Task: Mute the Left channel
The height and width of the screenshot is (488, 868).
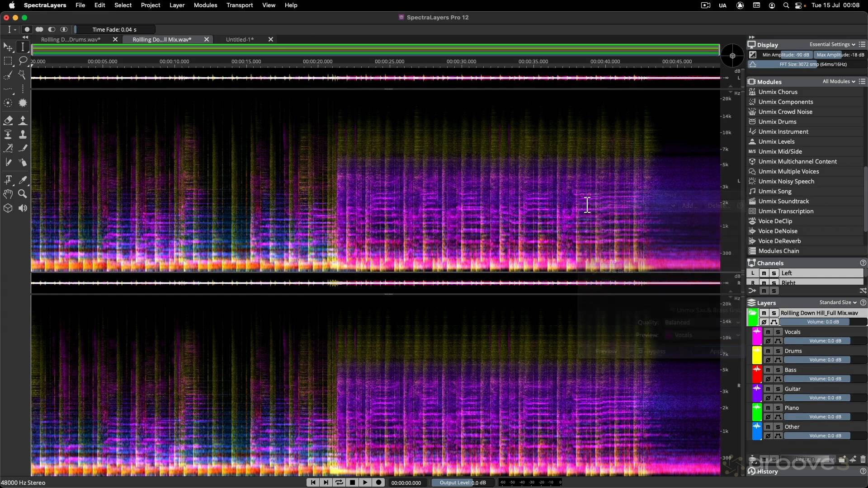Action: (x=764, y=273)
